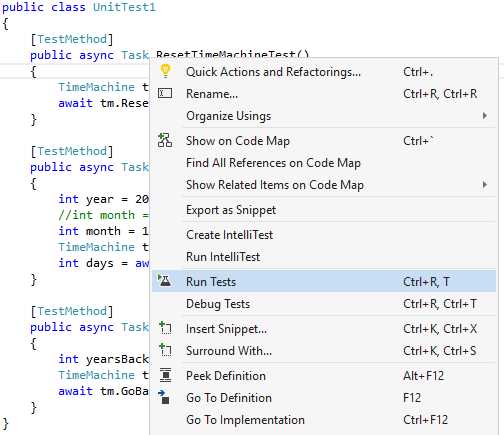Choose Go To Definition

click(324, 398)
